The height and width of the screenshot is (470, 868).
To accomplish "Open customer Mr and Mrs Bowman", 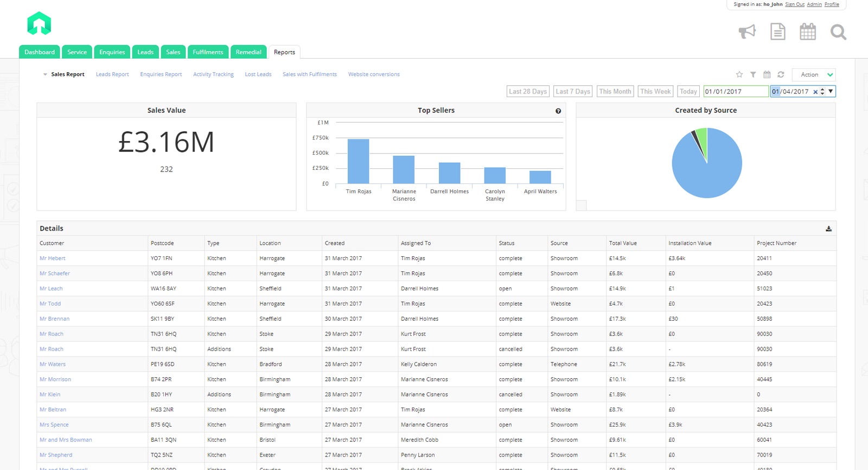I will (x=66, y=440).
